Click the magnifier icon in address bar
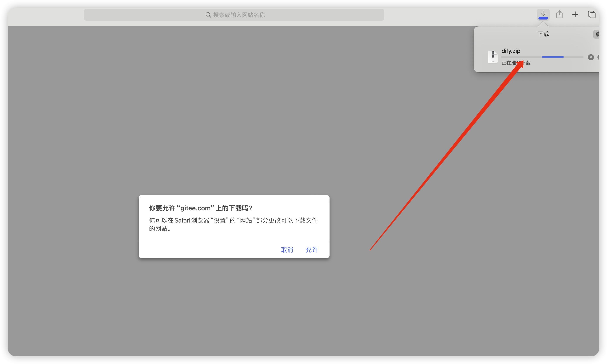The image size is (607, 364). pos(208,15)
